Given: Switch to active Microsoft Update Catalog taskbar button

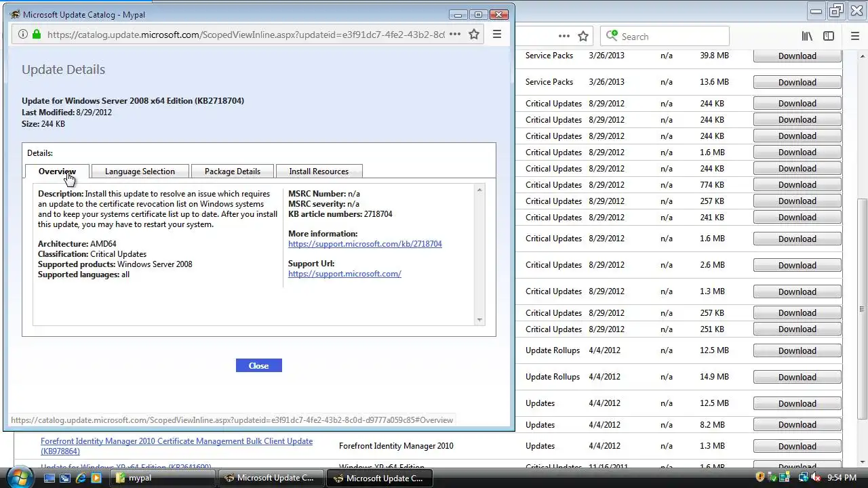Looking at the screenshot, I should [381, 478].
